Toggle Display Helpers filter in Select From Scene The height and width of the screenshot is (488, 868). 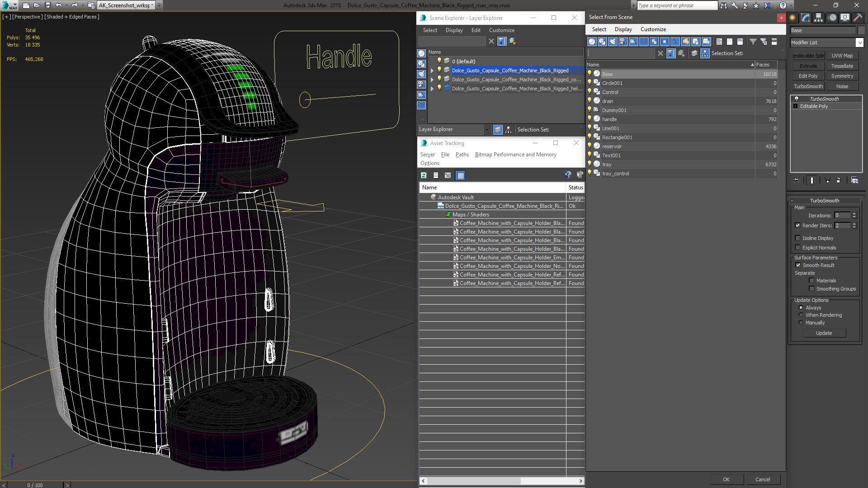(633, 42)
